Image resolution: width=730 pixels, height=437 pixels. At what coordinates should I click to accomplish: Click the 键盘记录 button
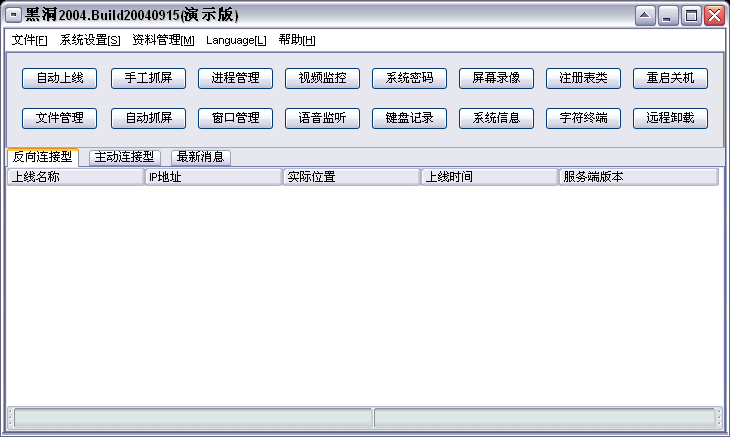click(x=409, y=118)
